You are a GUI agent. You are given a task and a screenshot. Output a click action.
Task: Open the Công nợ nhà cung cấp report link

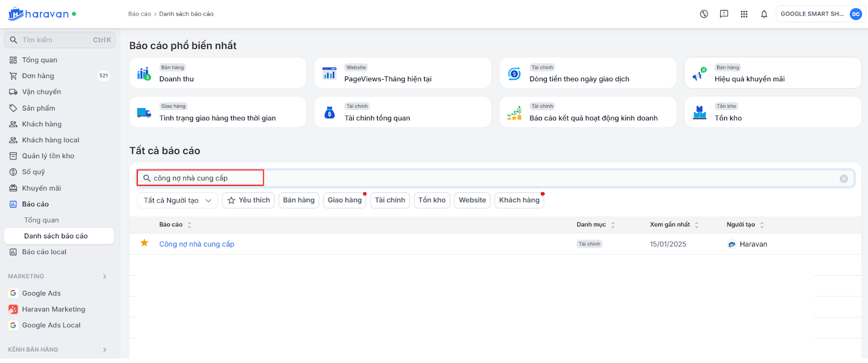click(x=196, y=244)
